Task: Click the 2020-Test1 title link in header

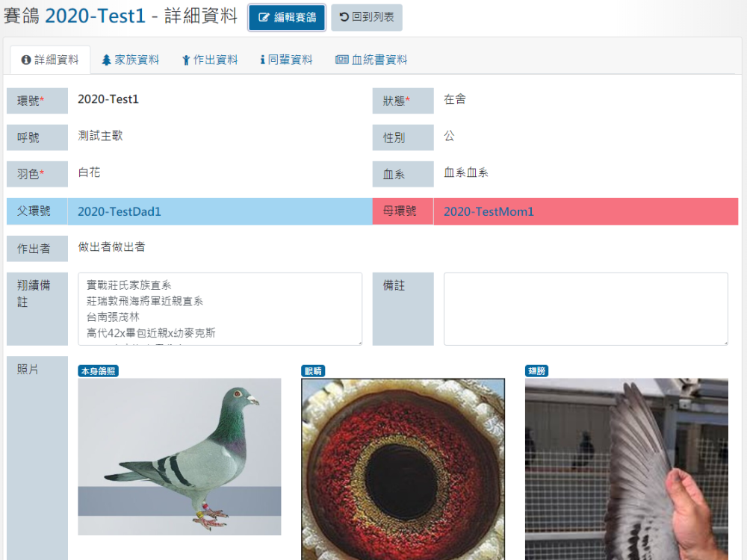Action: pyautogui.click(x=95, y=16)
